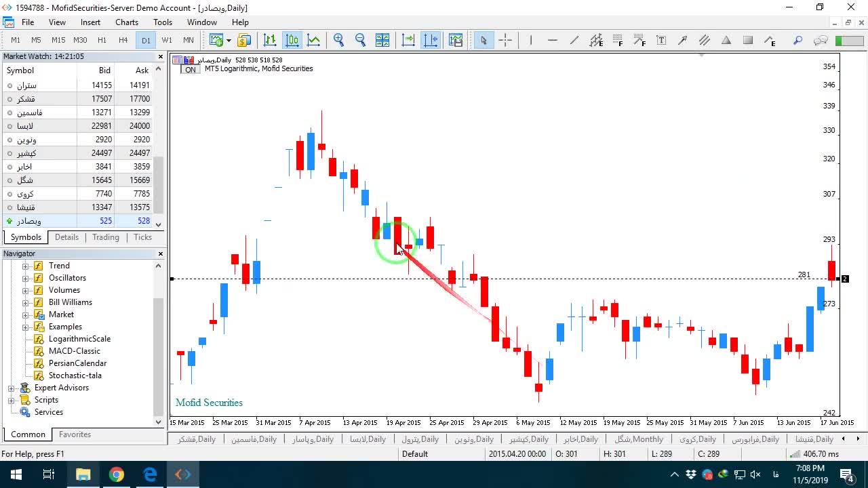
Task: Open the new chart dropdown arrow
Action: (x=229, y=40)
